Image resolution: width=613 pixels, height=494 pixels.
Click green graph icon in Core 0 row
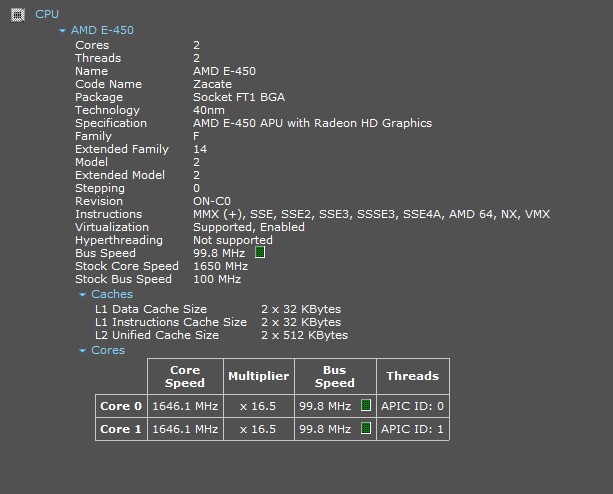point(366,405)
